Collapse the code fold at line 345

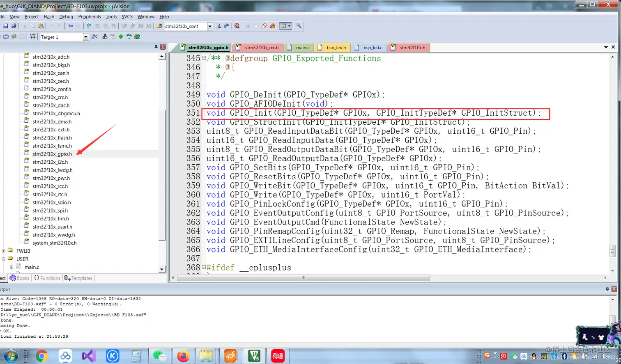click(x=204, y=58)
